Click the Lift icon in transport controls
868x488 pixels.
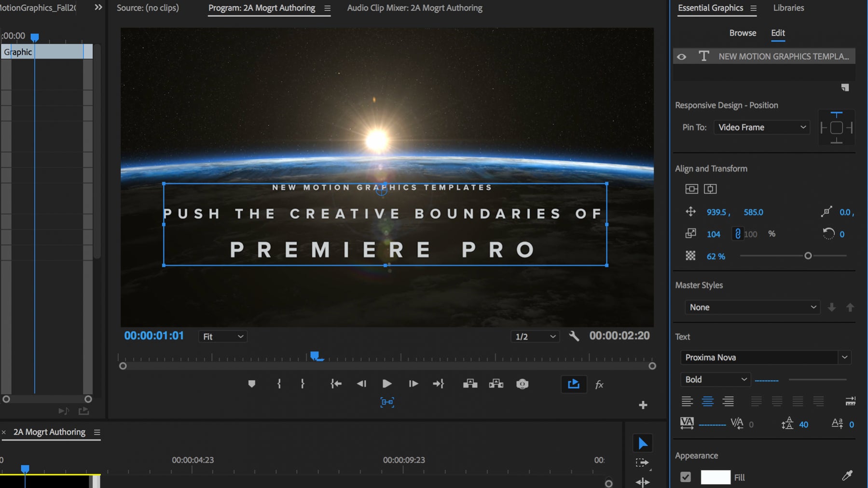pos(470,384)
